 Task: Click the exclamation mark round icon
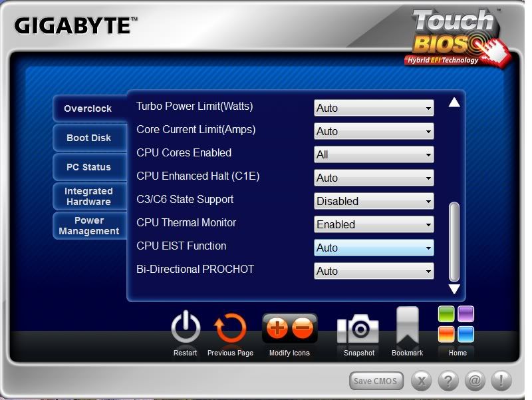click(x=501, y=381)
